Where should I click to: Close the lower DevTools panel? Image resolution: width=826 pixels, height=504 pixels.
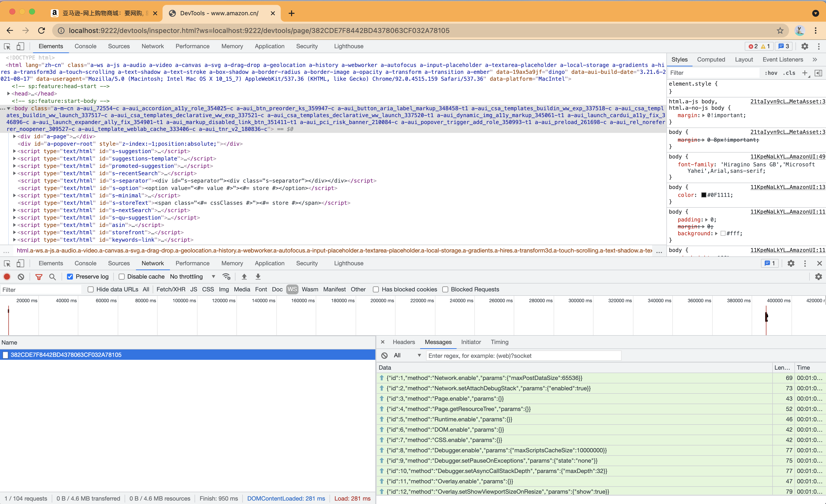[819, 263]
